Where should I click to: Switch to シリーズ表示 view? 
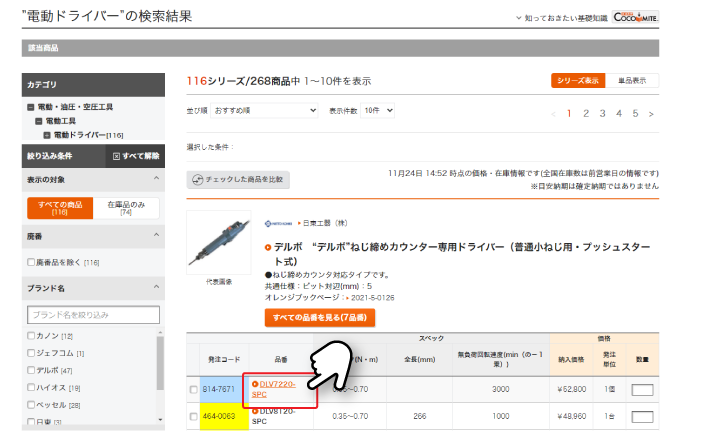(x=578, y=80)
